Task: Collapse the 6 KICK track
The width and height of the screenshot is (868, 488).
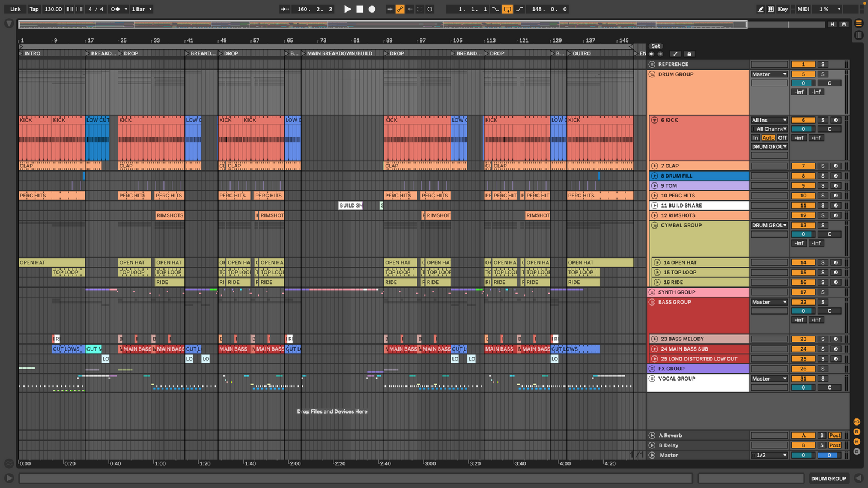Action: click(x=655, y=120)
